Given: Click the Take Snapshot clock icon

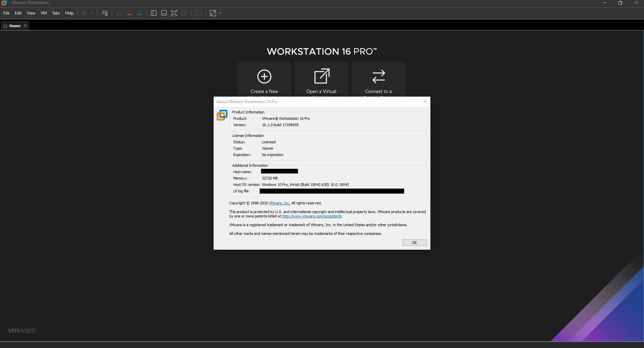Looking at the screenshot, I should click(x=119, y=13).
